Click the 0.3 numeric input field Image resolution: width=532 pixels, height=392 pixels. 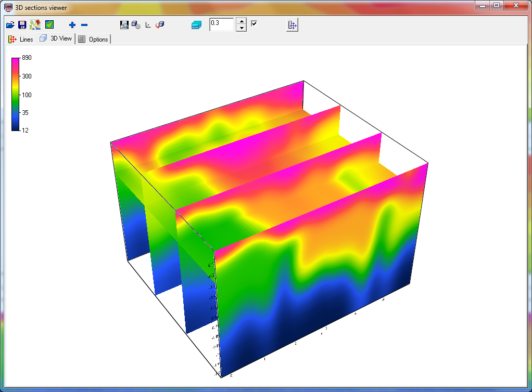[222, 24]
